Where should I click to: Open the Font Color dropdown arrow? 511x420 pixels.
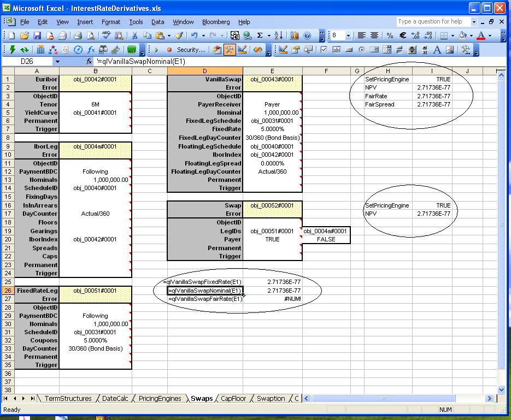tap(490, 36)
